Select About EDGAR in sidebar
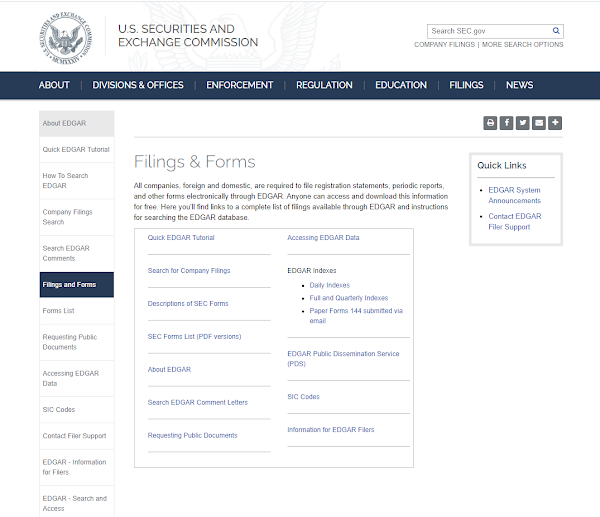The width and height of the screenshot is (600, 517). point(77,124)
